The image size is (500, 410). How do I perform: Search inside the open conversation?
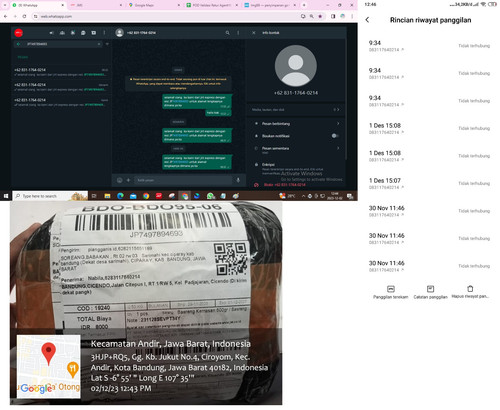pyautogui.click(x=228, y=33)
